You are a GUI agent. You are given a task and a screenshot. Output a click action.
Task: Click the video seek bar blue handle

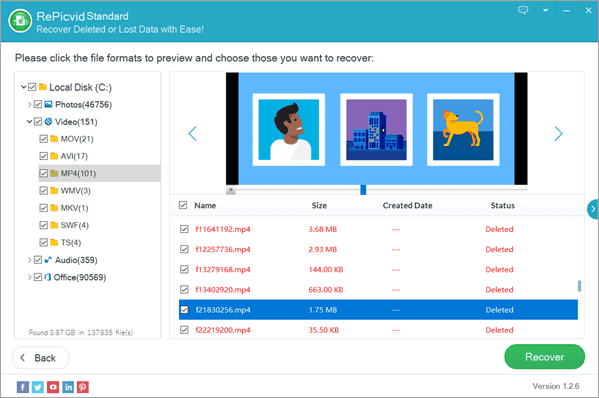click(x=363, y=189)
